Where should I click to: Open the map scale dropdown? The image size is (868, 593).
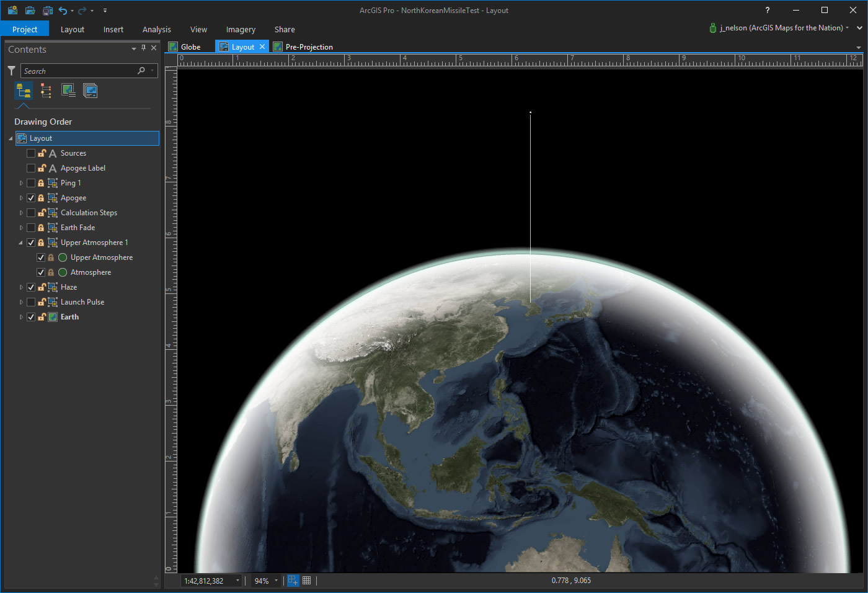pyautogui.click(x=237, y=581)
